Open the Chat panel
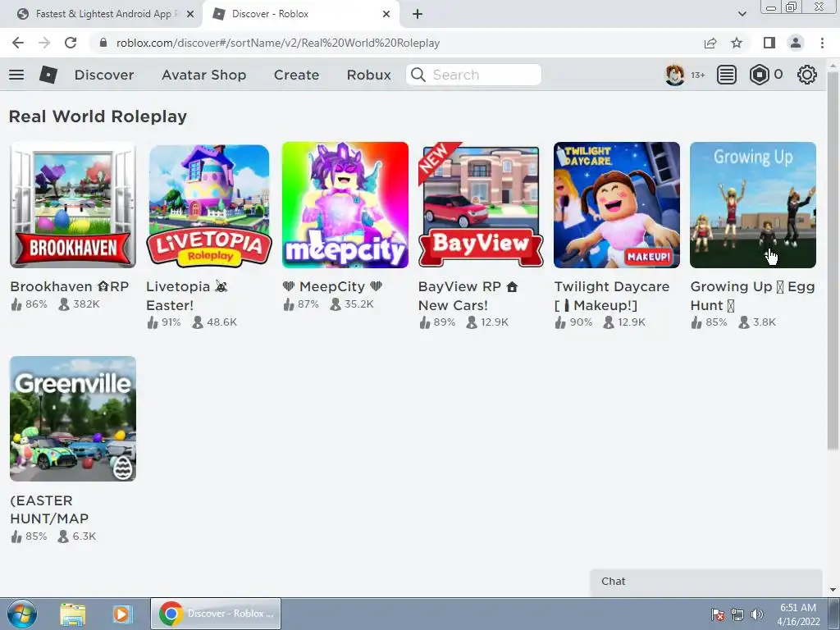This screenshot has height=630, width=840. [705, 582]
